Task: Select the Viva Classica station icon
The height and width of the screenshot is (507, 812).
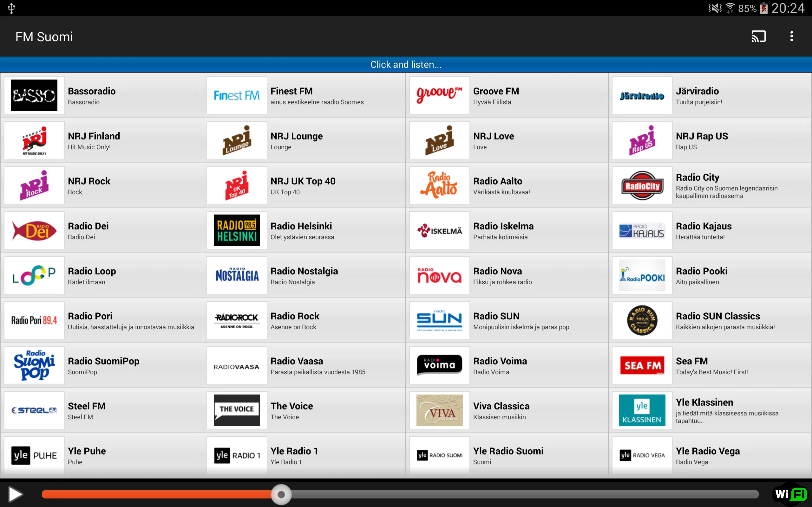Action: 440,409
